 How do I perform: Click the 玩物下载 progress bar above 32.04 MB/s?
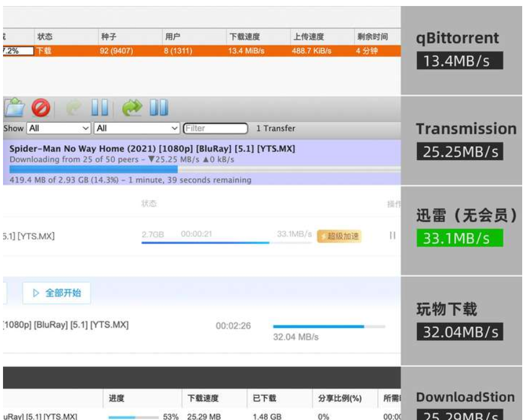click(329, 327)
